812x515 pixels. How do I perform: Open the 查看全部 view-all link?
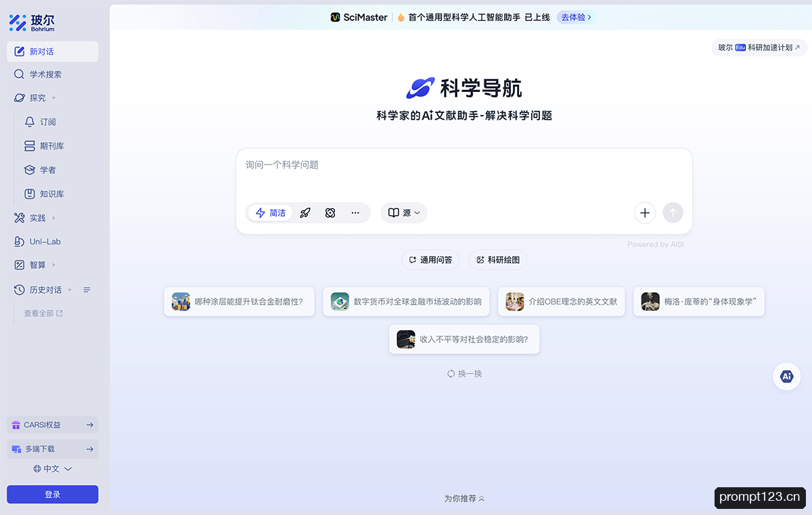pyautogui.click(x=43, y=313)
